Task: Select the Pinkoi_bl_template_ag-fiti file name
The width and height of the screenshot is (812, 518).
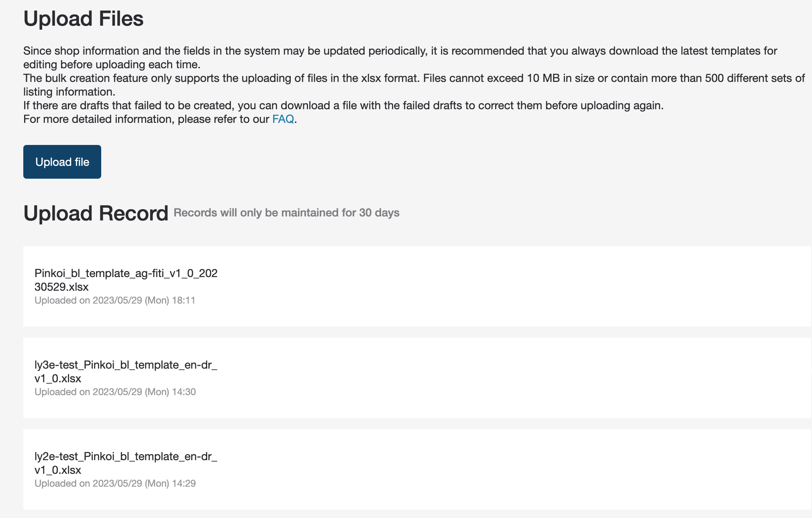Action: [126, 280]
